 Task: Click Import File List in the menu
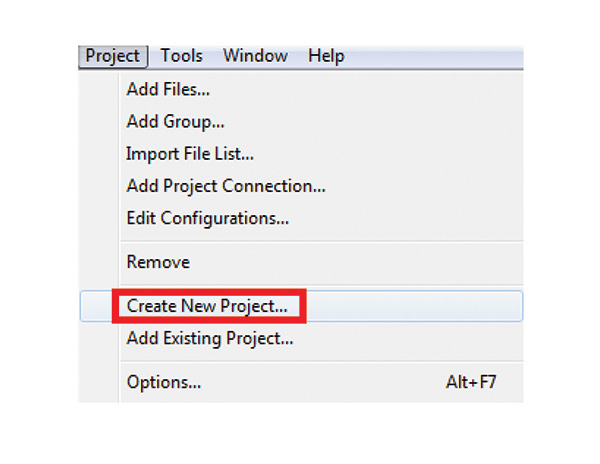190,154
